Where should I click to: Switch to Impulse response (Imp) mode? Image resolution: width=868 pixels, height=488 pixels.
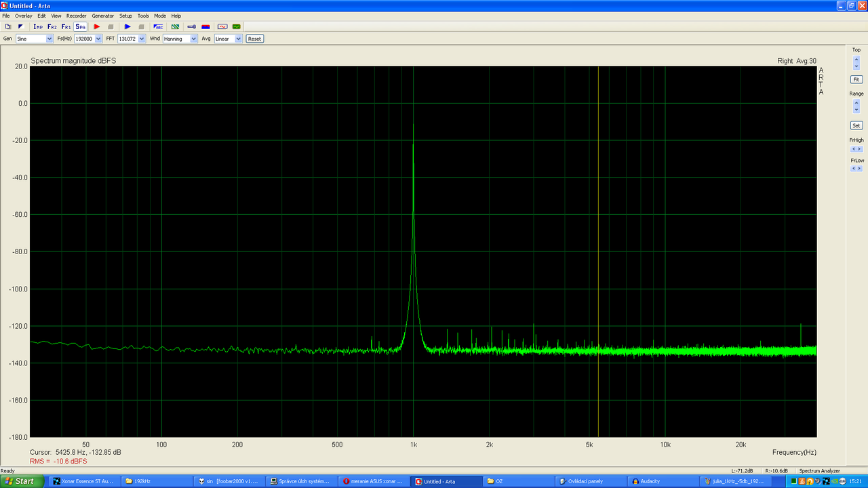coord(38,26)
